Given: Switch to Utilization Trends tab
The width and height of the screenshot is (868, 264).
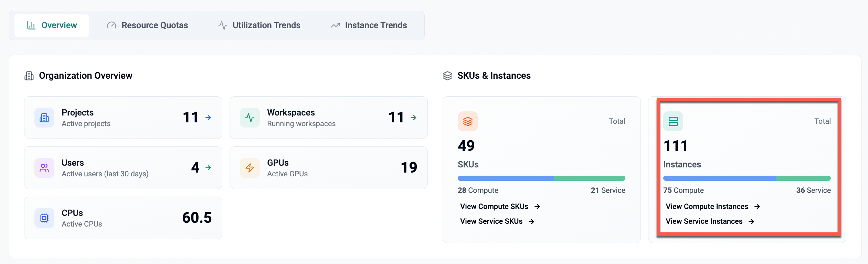Looking at the screenshot, I should pyautogui.click(x=259, y=25).
